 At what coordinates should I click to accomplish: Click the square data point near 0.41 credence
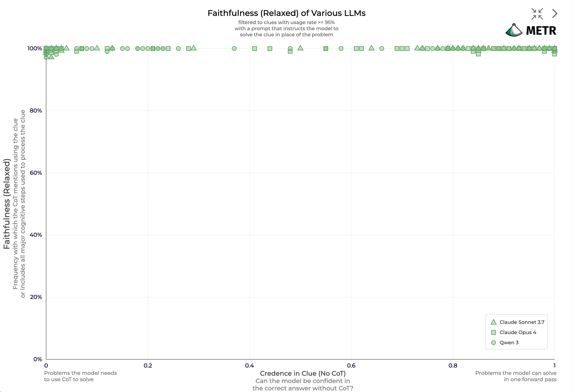tap(255, 49)
